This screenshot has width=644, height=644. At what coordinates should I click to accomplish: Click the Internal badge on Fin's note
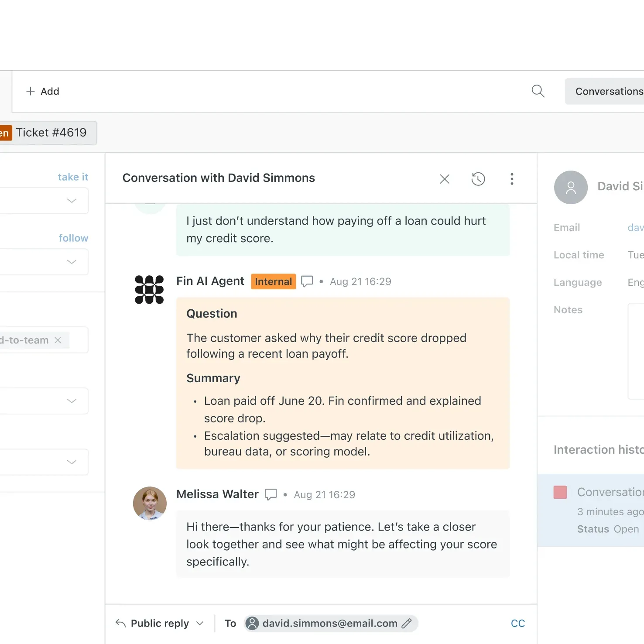point(273,281)
